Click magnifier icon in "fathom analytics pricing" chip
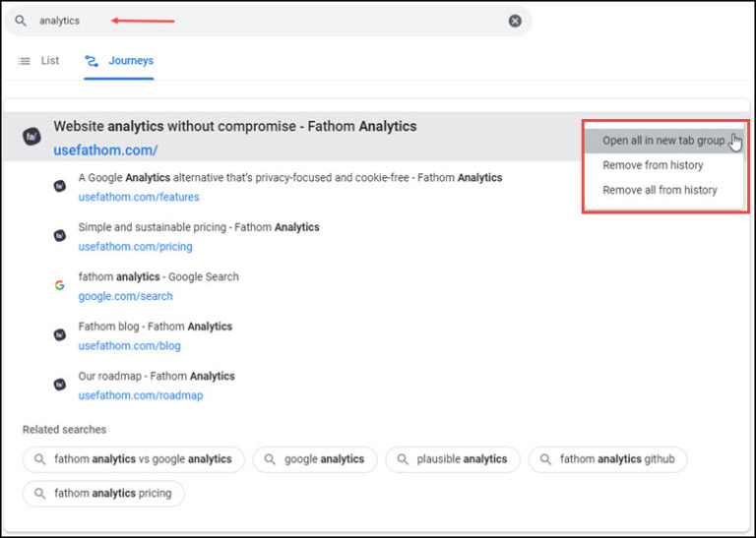 [x=40, y=494]
